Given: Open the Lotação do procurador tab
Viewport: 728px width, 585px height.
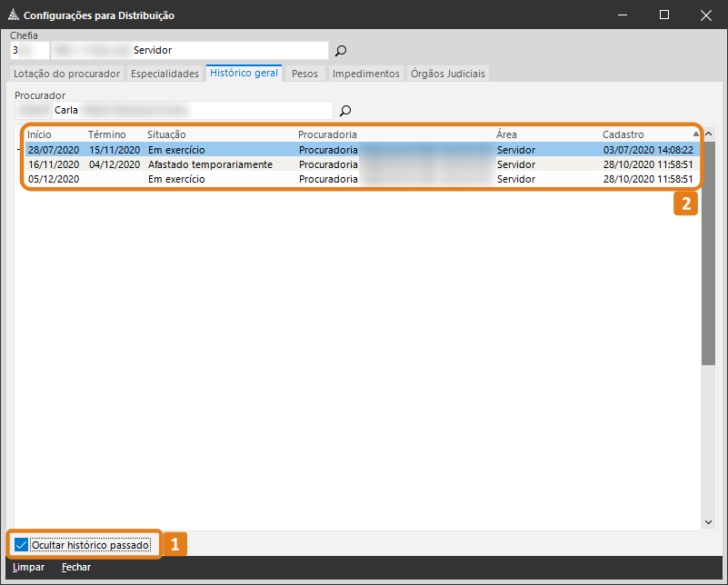Looking at the screenshot, I should [x=66, y=74].
